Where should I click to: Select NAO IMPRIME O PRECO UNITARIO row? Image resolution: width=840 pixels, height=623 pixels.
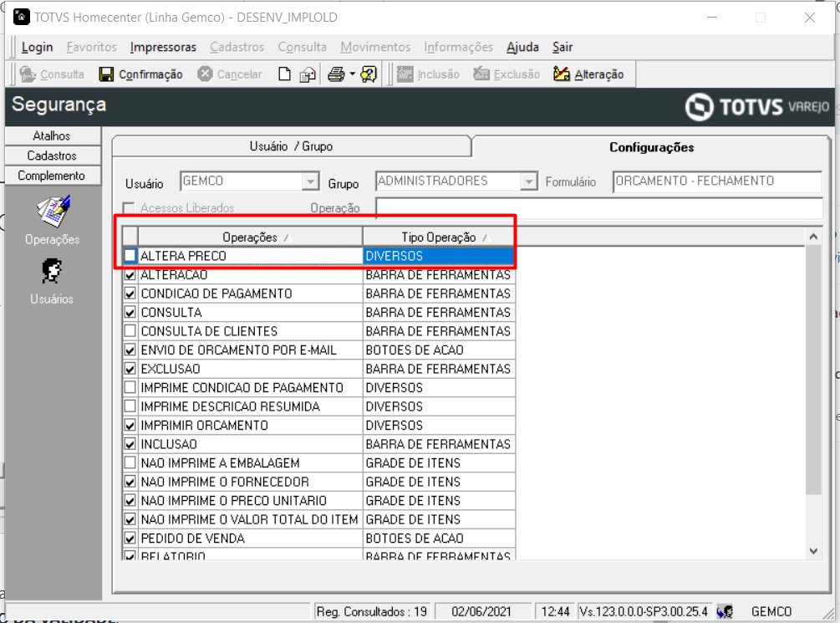tap(250, 500)
